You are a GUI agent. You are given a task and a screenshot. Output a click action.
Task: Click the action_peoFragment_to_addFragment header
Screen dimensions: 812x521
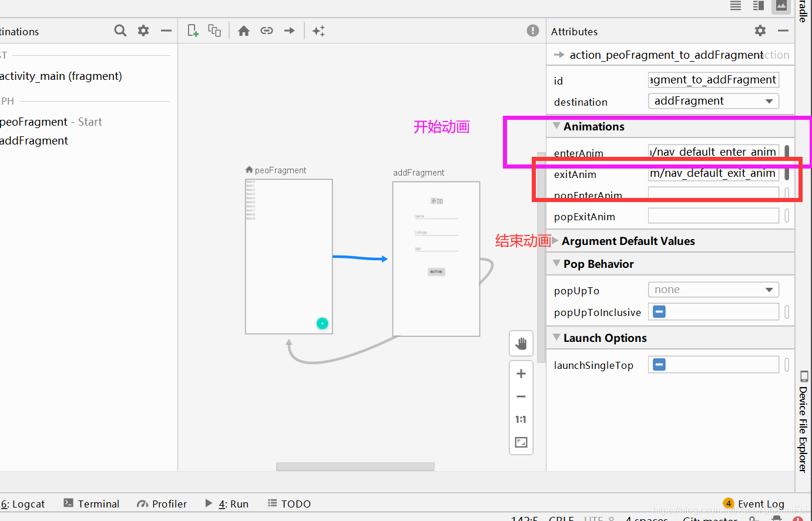[x=667, y=55]
